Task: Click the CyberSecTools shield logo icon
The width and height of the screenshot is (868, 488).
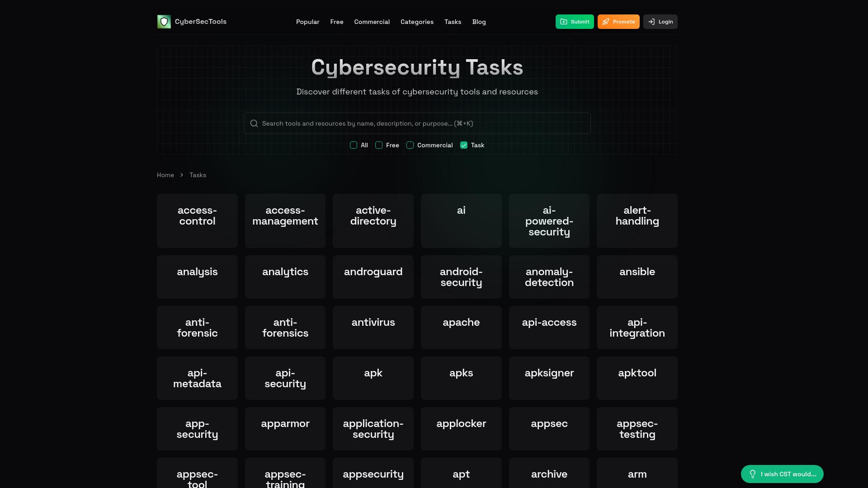Action: [164, 22]
